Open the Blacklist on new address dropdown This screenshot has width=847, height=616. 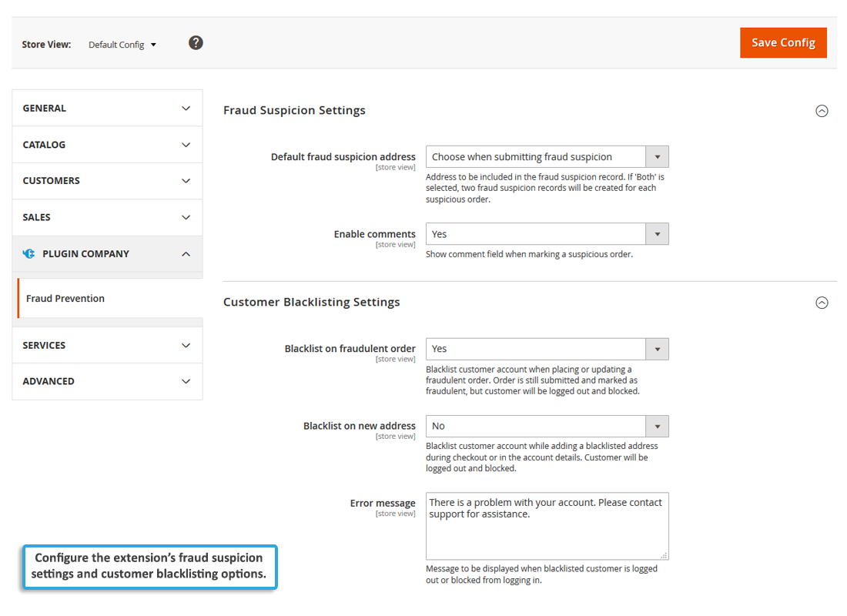tap(547, 427)
